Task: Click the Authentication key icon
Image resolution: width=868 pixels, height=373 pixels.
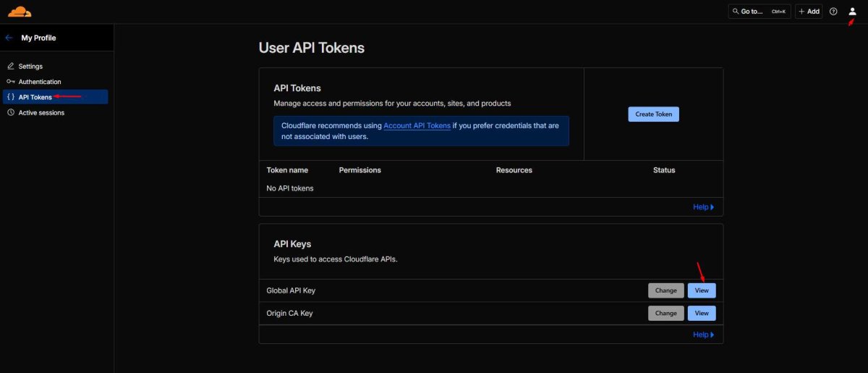Action: tap(11, 82)
